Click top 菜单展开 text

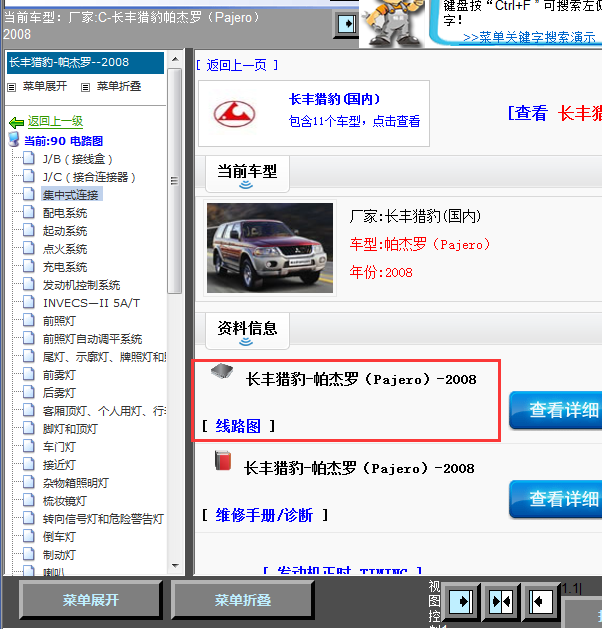(45, 86)
